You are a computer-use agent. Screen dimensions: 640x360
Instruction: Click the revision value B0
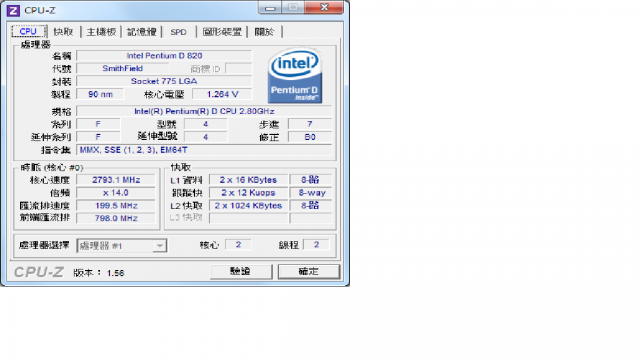pos(310,137)
